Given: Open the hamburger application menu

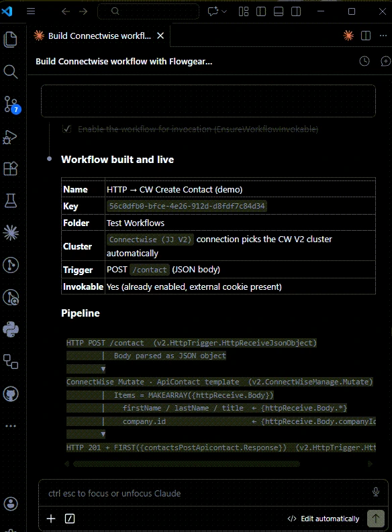Looking at the screenshot, I should tap(31, 11).
